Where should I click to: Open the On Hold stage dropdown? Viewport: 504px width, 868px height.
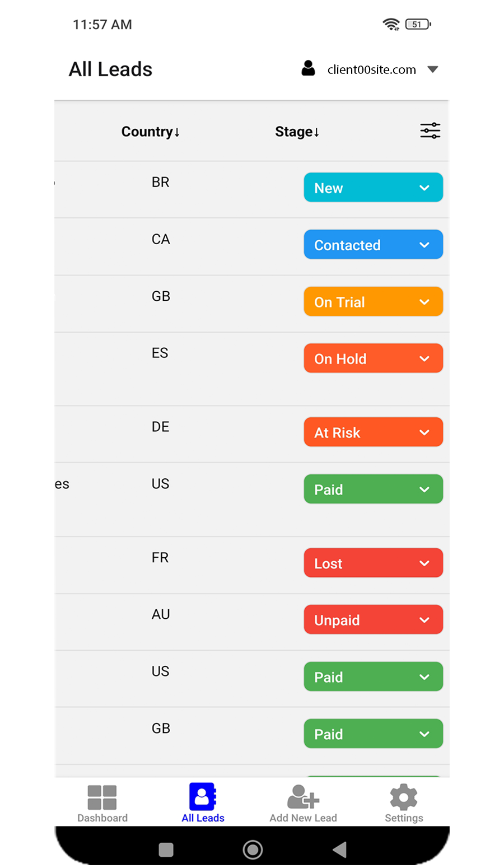[373, 358]
